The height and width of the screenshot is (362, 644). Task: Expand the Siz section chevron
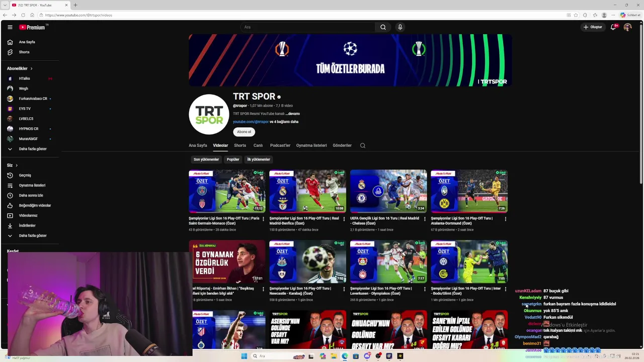pos(16,165)
